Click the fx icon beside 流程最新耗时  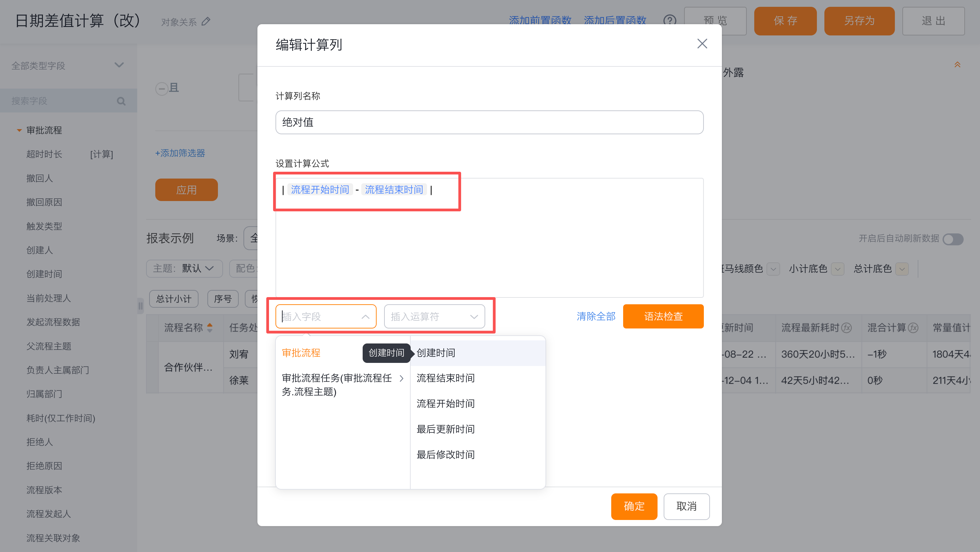coord(846,328)
